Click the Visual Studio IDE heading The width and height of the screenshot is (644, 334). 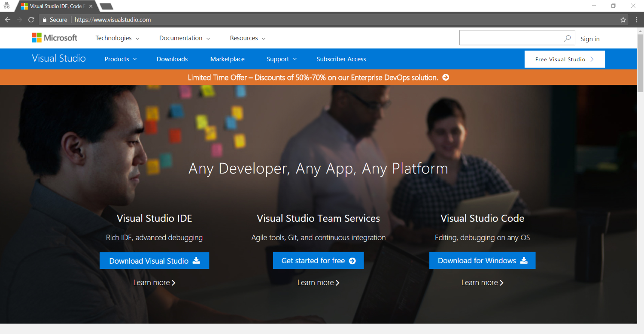(x=154, y=218)
